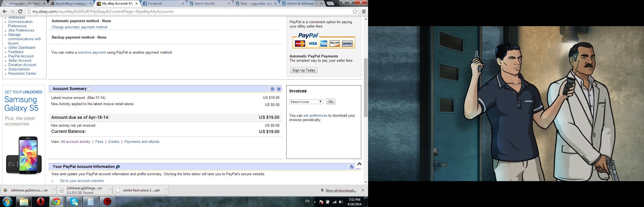Viewport: 644px width, 207px height.
Task: Reload the My eBay Account page
Action: [20, 11]
